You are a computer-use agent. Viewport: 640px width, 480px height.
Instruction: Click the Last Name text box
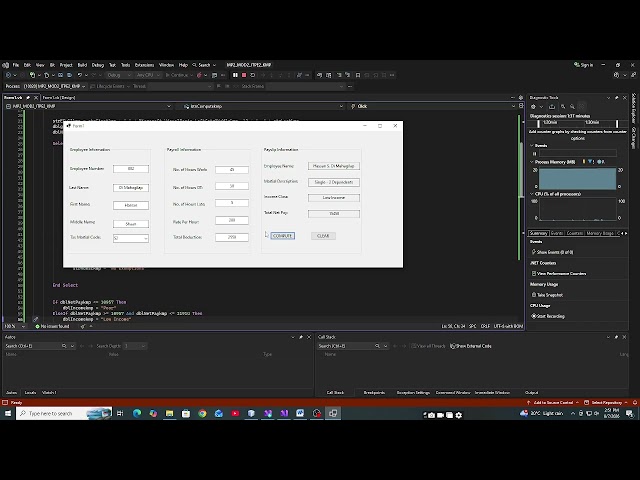click(x=131, y=188)
